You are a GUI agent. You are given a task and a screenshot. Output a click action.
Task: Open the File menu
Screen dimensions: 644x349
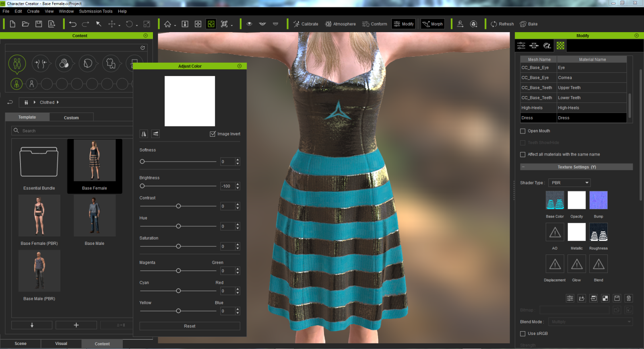coord(6,11)
